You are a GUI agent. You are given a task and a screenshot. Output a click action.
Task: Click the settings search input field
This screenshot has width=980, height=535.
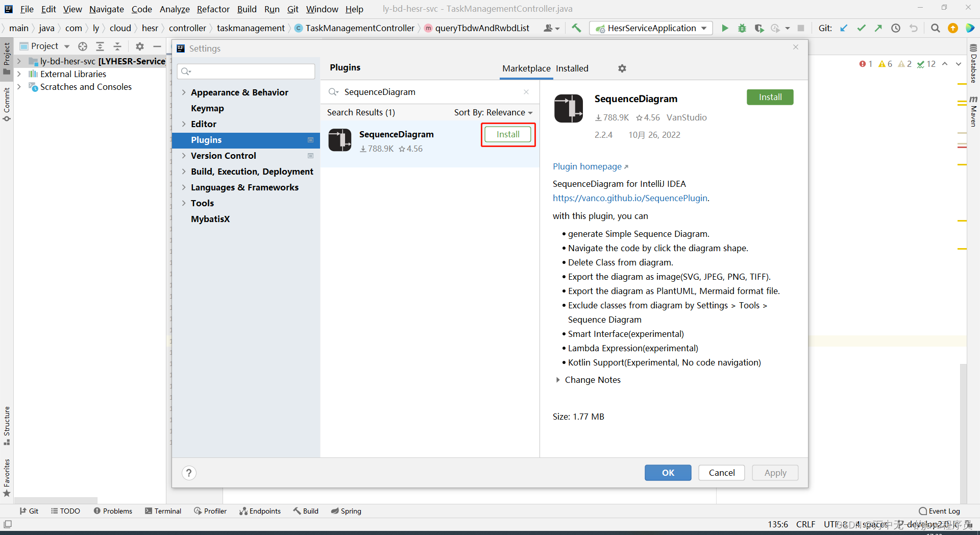click(246, 71)
